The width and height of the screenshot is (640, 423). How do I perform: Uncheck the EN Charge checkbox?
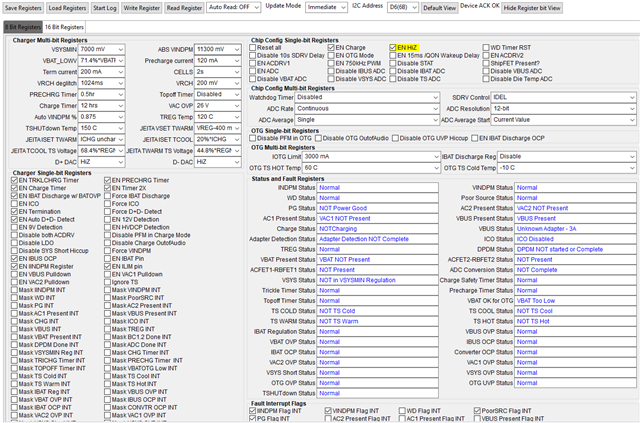click(x=331, y=47)
